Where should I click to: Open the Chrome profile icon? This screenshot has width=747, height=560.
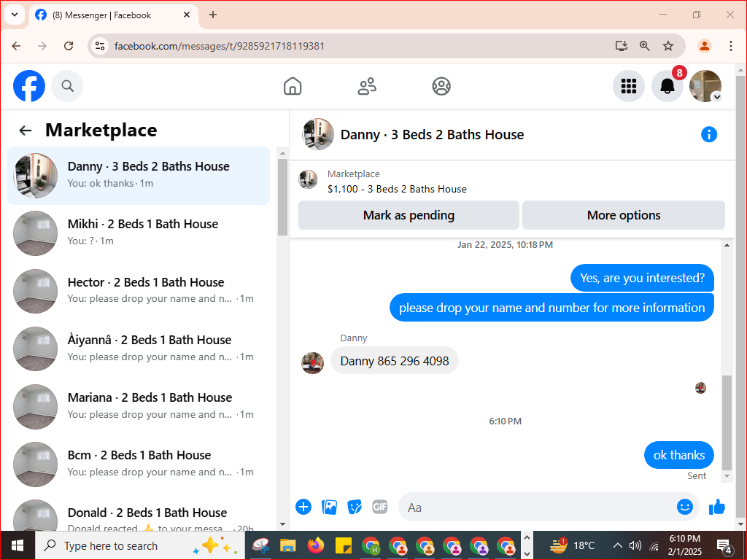click(x=705, y=46)
